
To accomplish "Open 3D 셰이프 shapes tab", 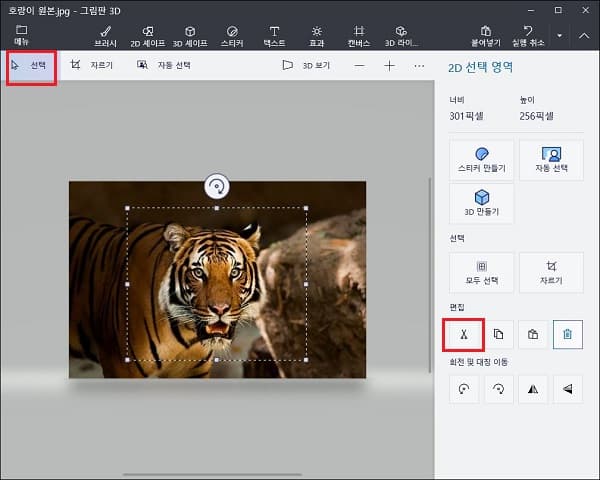I will 190,36.
